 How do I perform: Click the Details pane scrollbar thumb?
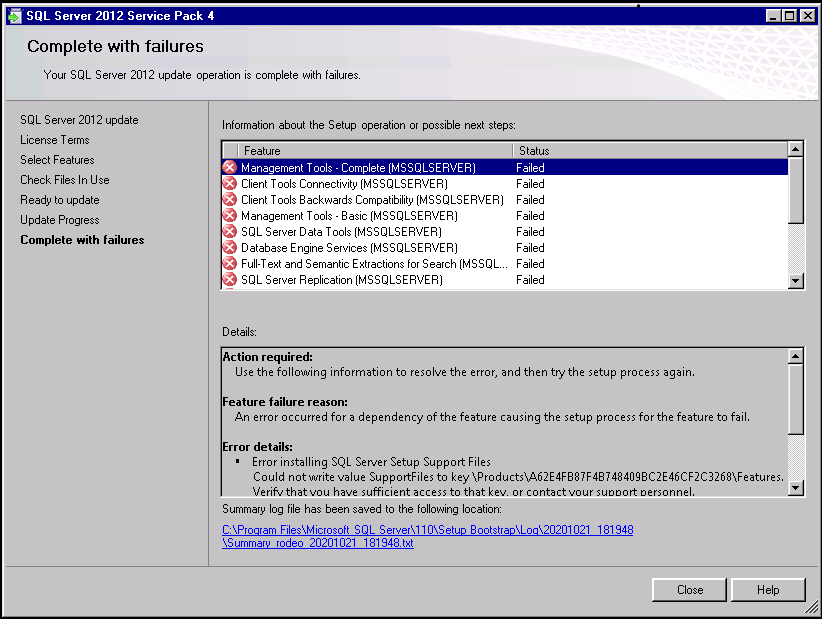click(x=795, y=399)
